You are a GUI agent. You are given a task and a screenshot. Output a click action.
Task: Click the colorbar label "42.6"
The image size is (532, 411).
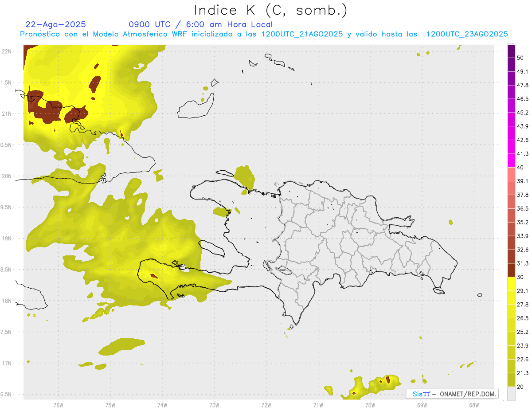coord(523,140)
